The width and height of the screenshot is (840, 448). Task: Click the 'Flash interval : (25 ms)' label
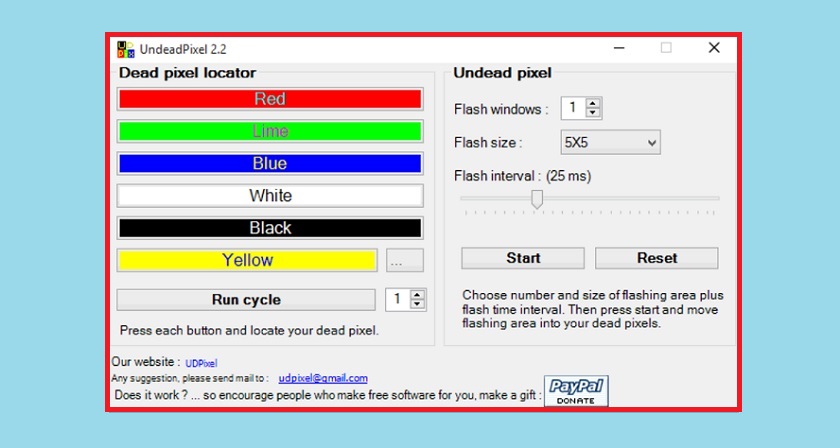(x=522, y=176)
